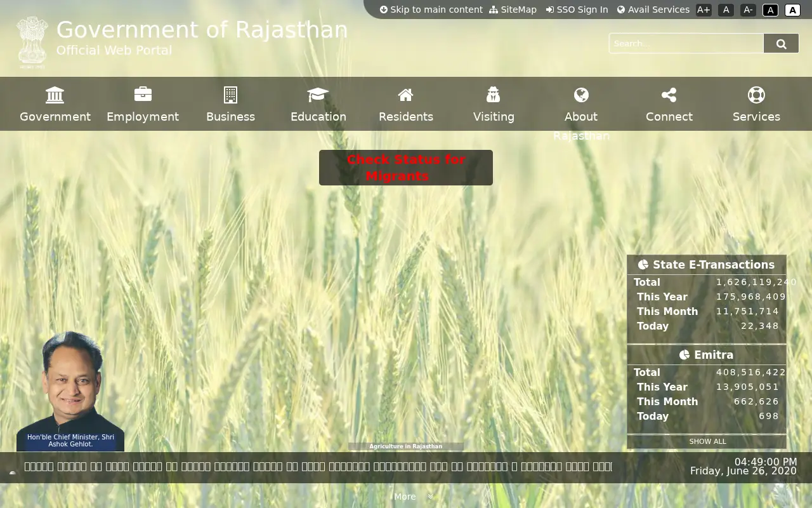Open the Business menu label

tap(230, 117)
